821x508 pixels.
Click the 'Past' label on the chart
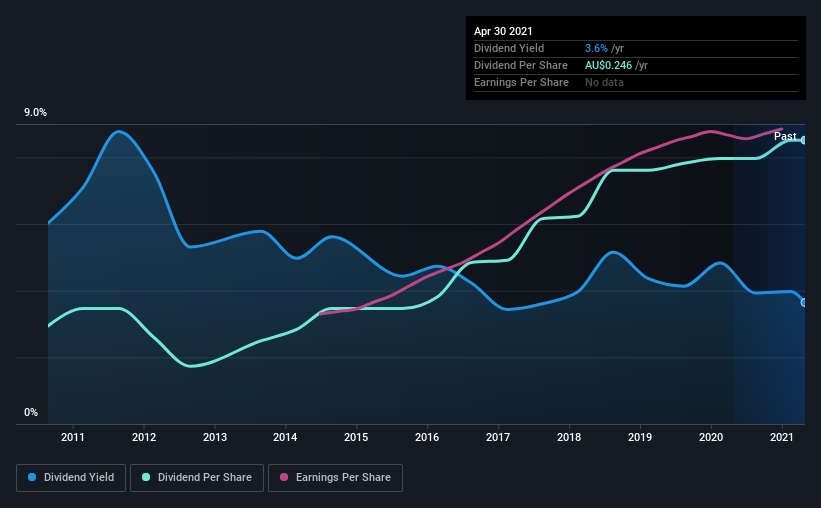click(785, 136)
